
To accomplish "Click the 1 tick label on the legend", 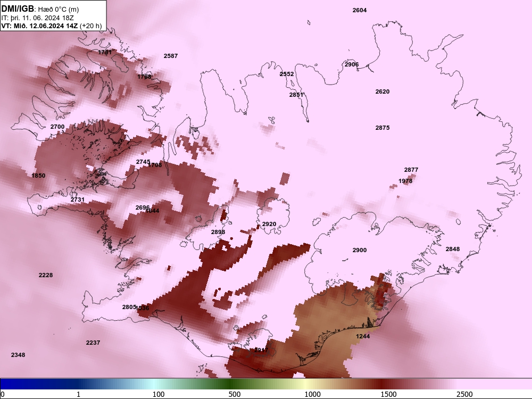I will tap(78, 394).
